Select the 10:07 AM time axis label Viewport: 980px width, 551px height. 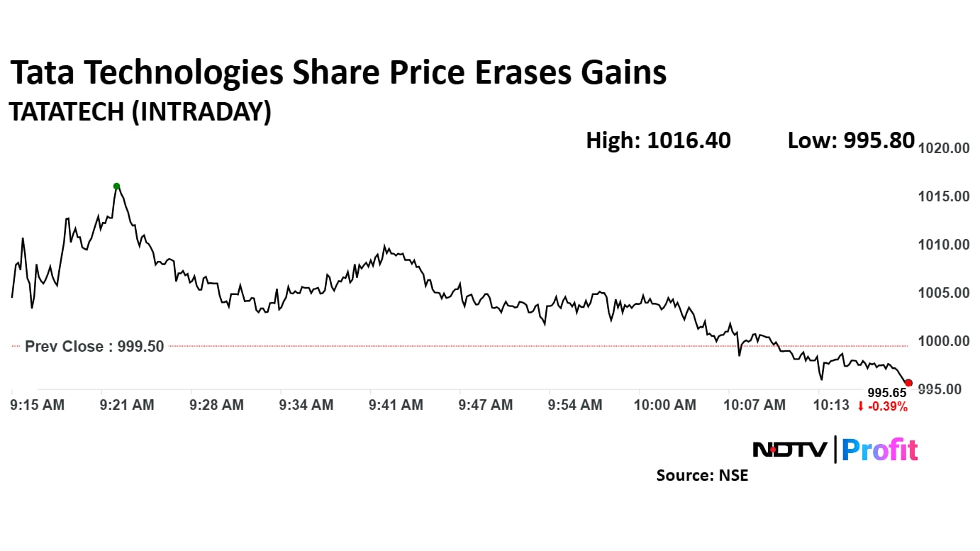754,405
